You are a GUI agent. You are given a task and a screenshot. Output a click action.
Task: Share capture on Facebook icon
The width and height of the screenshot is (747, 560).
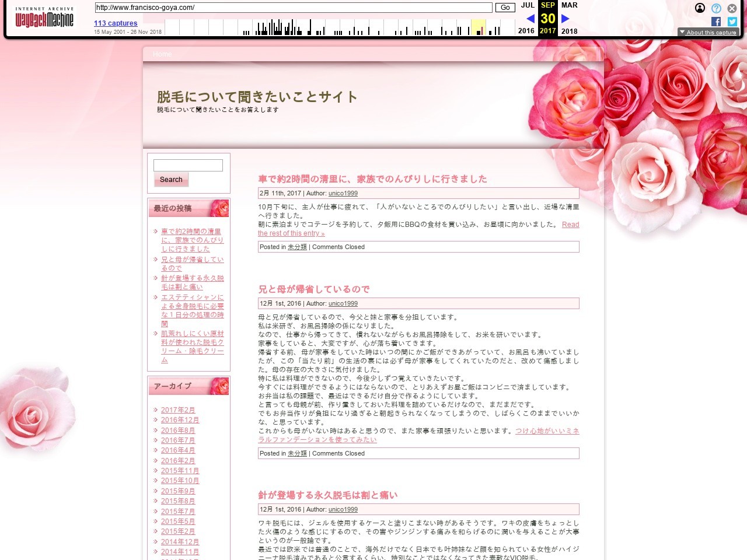(716, 22)
